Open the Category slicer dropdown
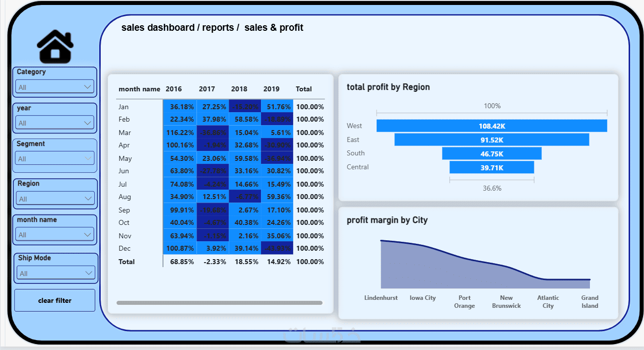This screenshot has height=350, width=644. [x=55, y=87]
